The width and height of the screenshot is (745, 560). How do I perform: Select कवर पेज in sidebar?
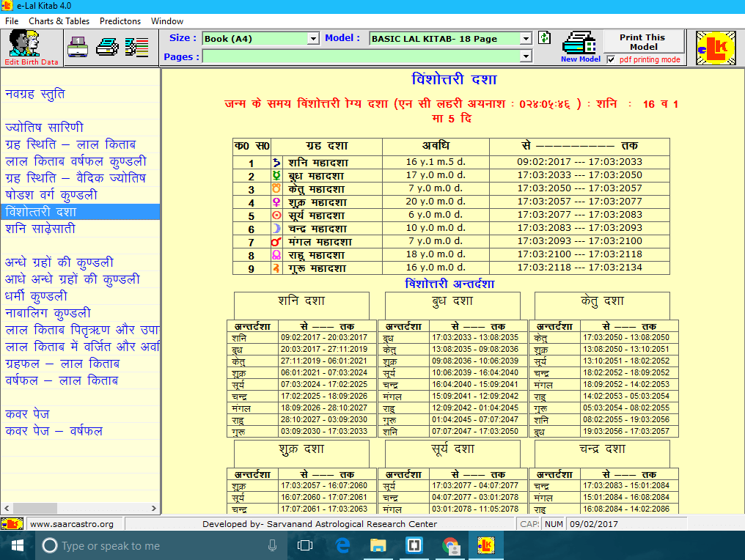27,413
